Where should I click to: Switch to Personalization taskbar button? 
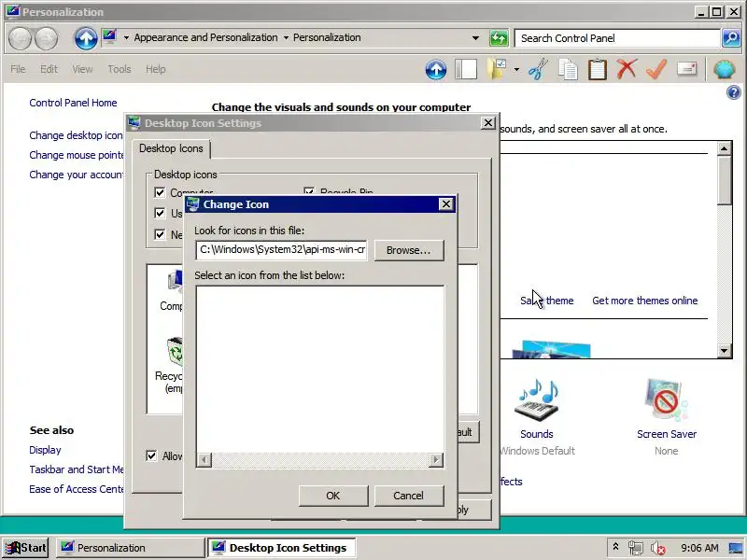click(130, 548)
